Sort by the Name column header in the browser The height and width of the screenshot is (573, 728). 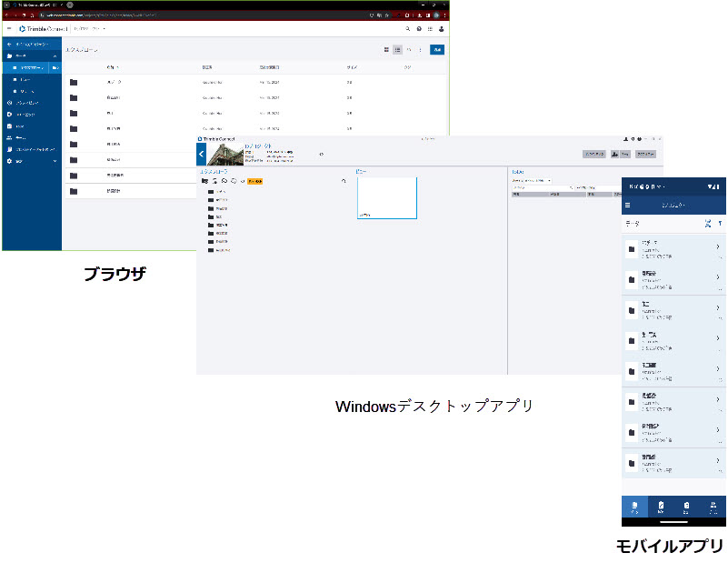pos(113,67)
